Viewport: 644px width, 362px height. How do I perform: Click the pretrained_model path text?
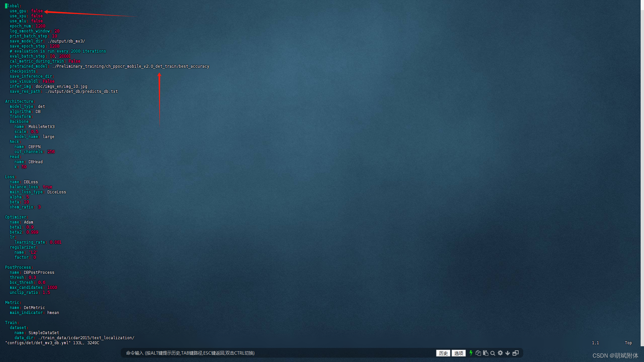(130, 66)
